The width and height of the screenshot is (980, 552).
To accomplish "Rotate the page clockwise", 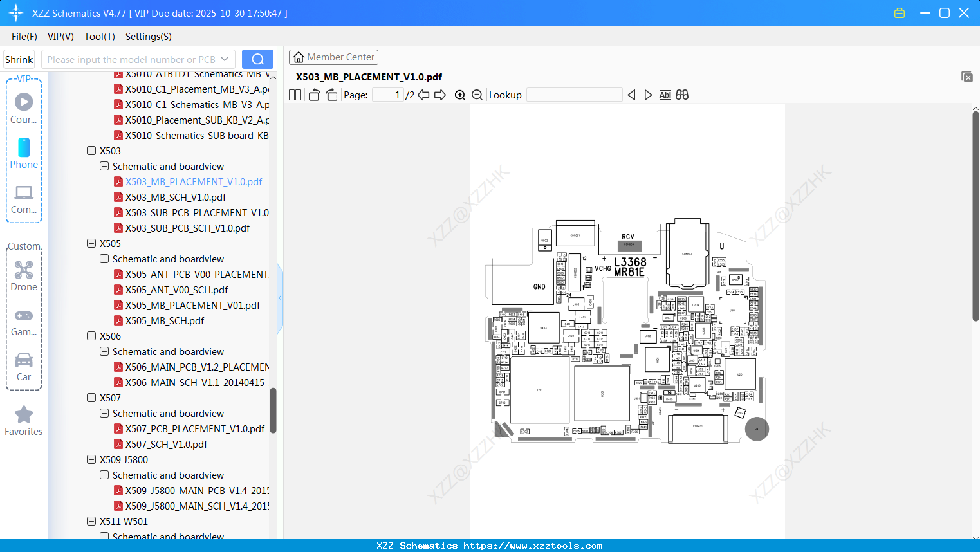I will click(330, 95).
